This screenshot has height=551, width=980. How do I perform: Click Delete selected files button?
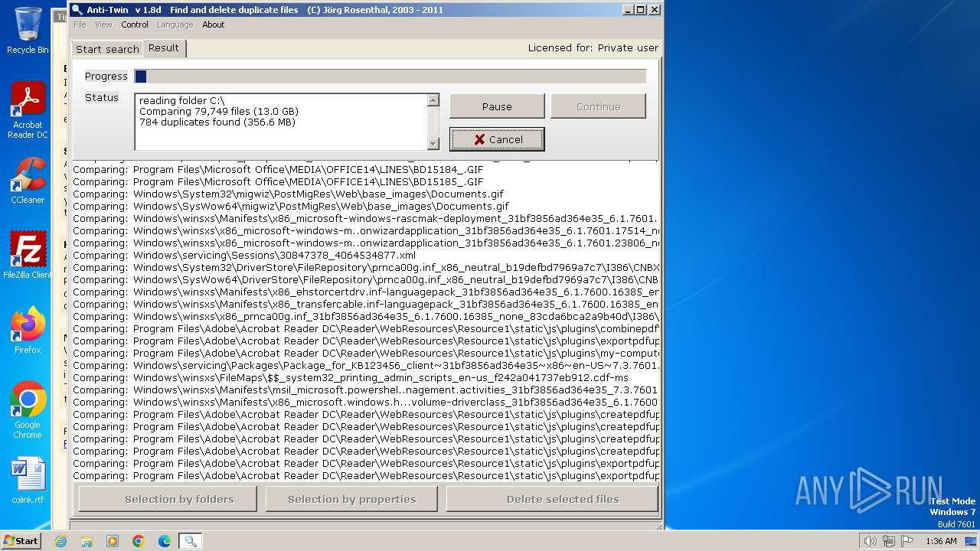tap(552, 499)
